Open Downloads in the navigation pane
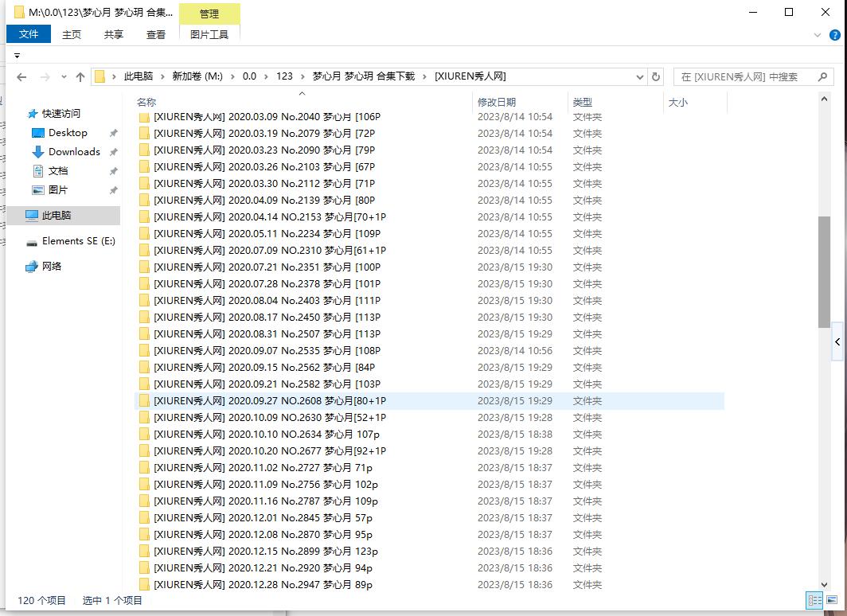 [x=74, y=152]
